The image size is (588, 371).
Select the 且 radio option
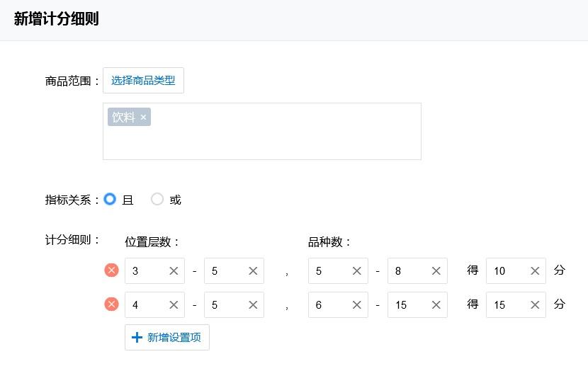[110, 200]
